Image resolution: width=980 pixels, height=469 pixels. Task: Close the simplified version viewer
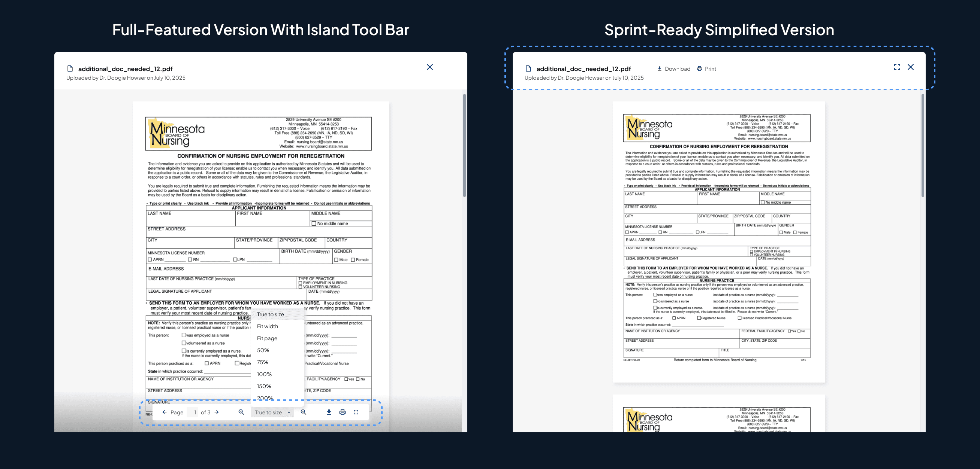pyautogui.click(x=911, y=67)
